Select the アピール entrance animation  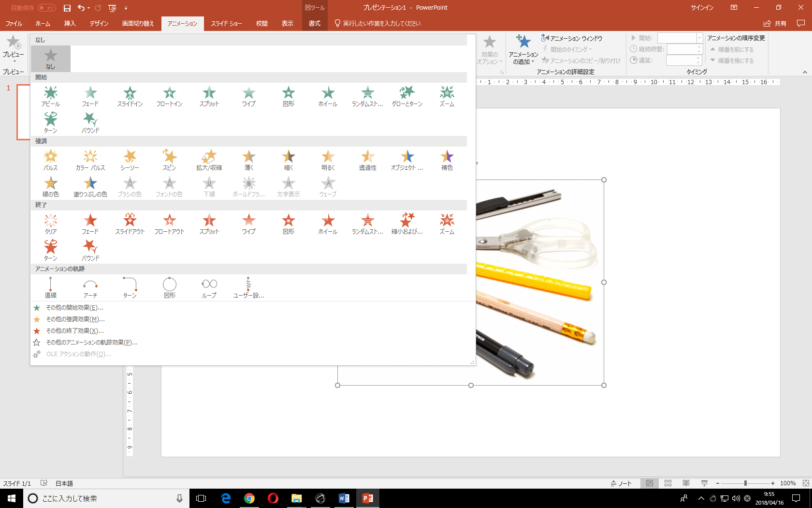point(51,96)
